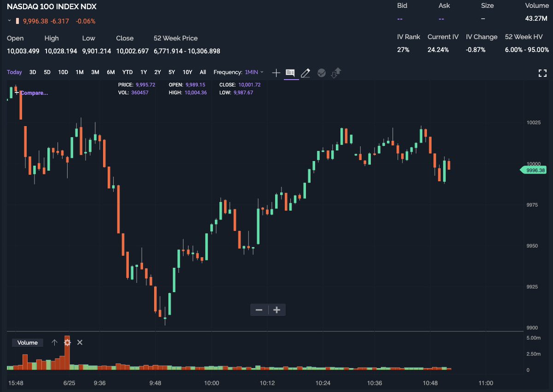Click the Current IV value 24.24%
Screen dimensions: 553x392
coord(438,50)
